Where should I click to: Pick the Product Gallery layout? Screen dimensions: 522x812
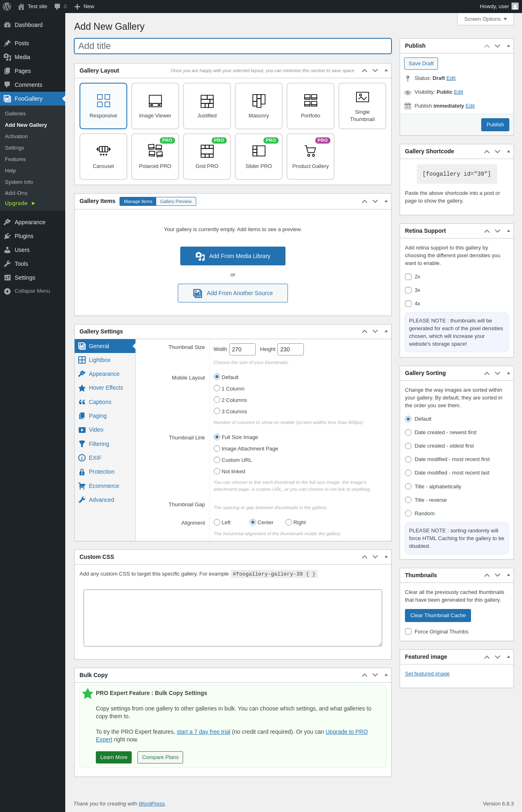(310, 157)
